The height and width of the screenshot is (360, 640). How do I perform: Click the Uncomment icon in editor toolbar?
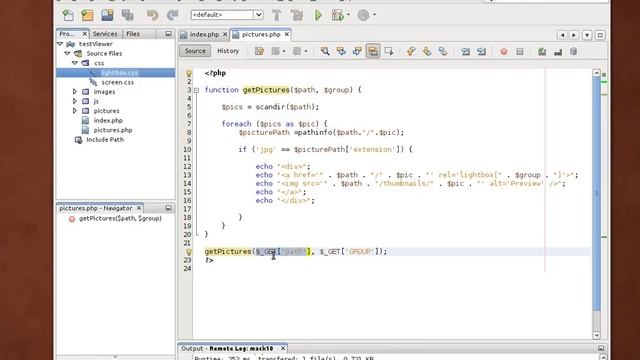pos(558,51)
